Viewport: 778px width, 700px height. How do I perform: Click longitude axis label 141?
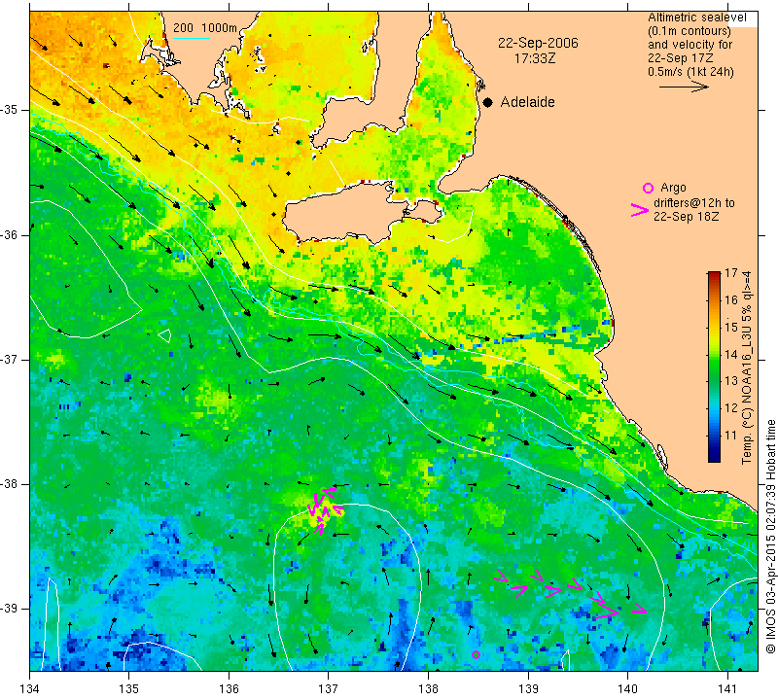tap(727, 689)
